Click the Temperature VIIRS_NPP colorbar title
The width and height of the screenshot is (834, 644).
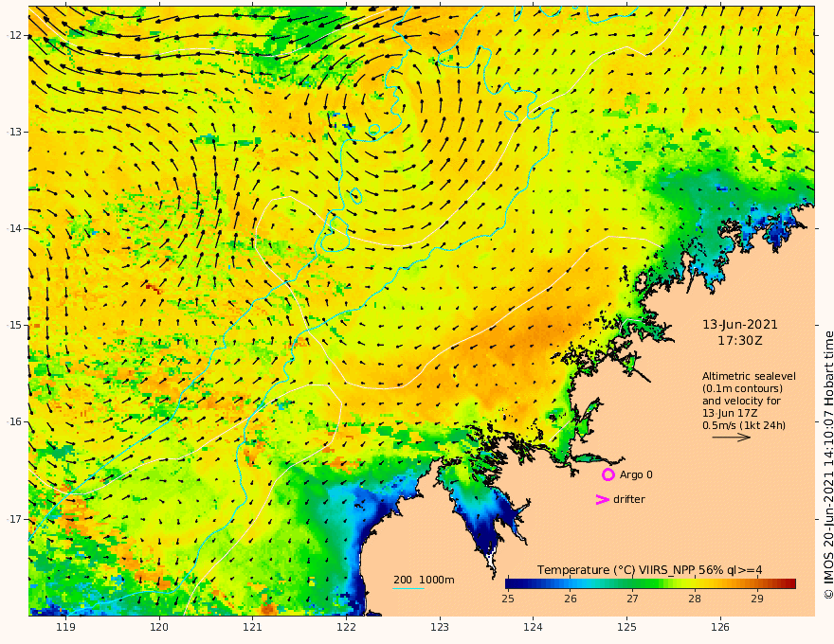click(649, 570)
